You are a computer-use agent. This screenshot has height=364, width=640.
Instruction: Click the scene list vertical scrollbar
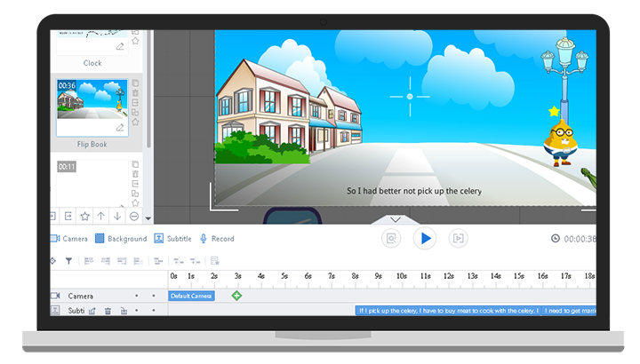(x=149, y=90)
